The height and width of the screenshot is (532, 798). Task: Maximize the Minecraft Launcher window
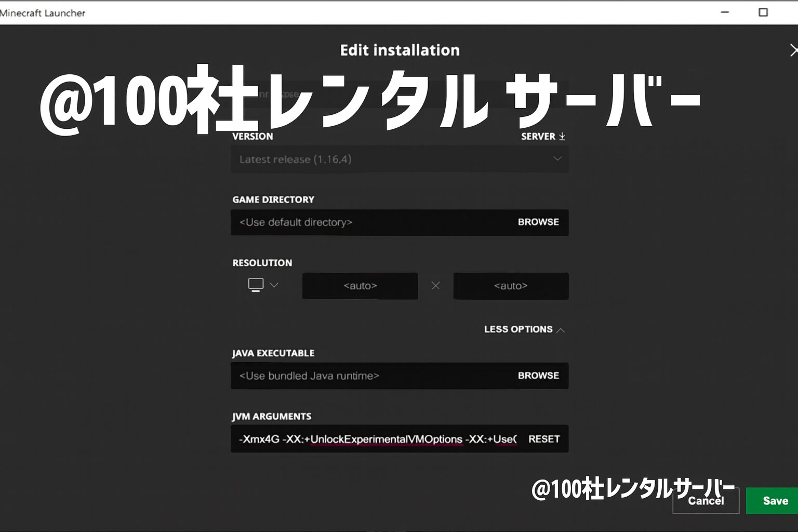763,12
